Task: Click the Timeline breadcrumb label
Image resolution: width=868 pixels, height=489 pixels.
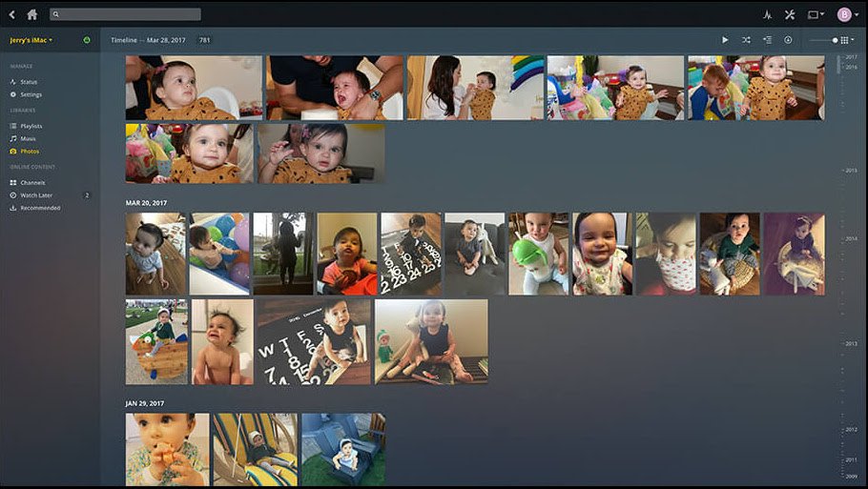Action: pos(123,40)
